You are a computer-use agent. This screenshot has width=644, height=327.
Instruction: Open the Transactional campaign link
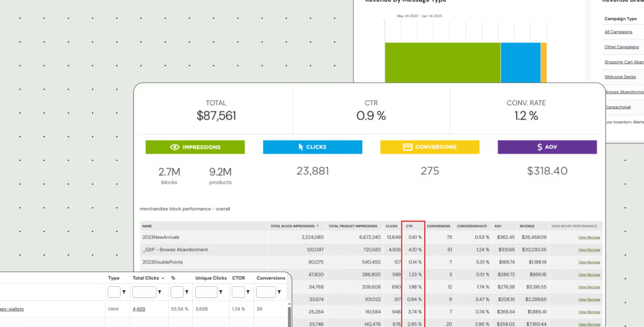pos(618,107)
